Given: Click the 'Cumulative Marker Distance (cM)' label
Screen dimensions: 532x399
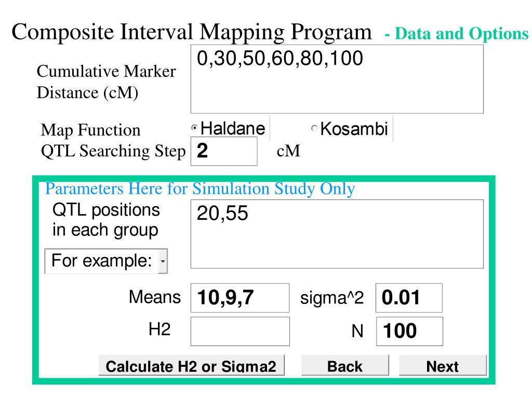Looking at the screenshot, I should click(x=106, y=82).
